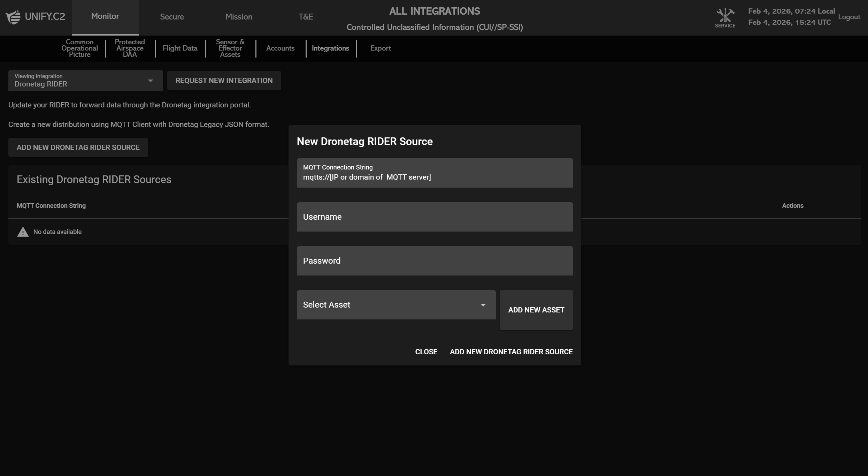
Task: Navigate to Protected Airspace DAA
Action: pos(130,48)
